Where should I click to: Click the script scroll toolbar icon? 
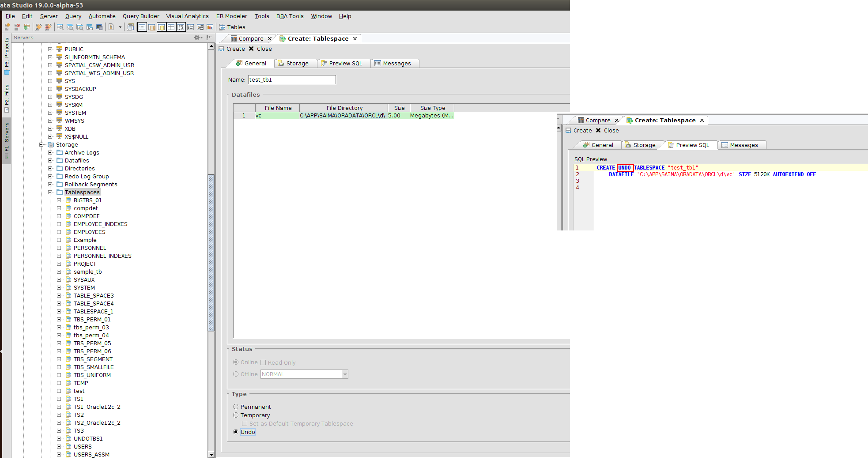[x=130, y=27]
